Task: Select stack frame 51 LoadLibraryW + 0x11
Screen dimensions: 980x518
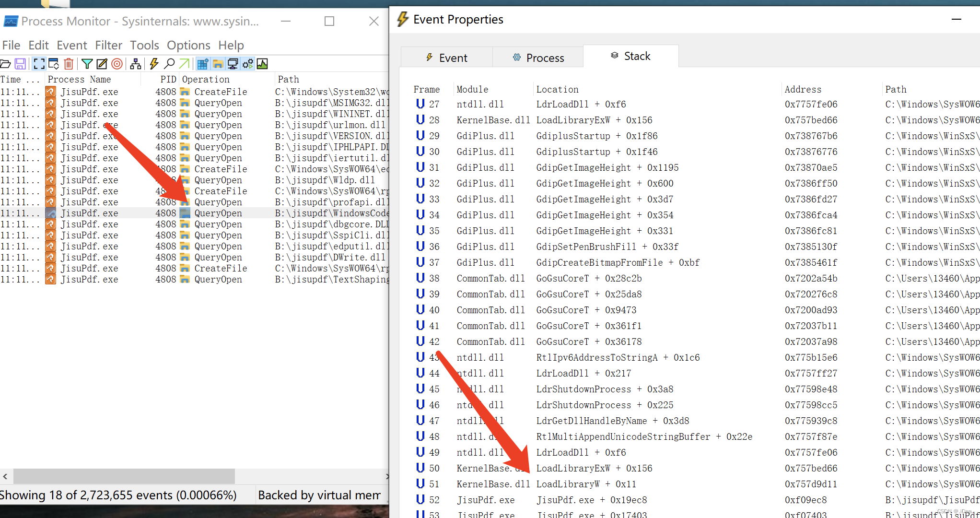Action: [695, 484]
